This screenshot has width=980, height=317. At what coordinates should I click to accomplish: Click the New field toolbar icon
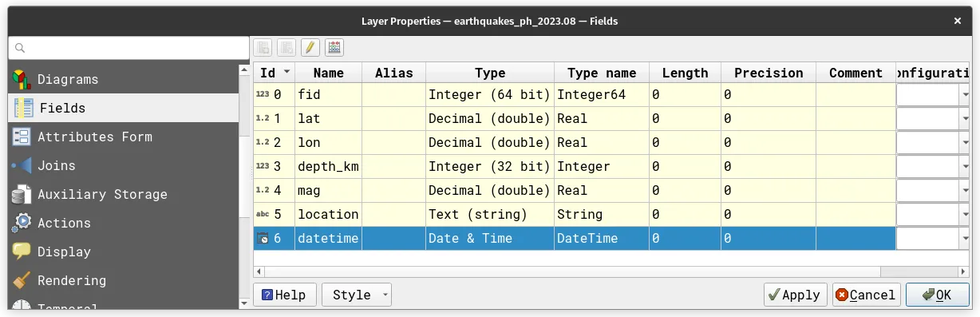[263, 47]
